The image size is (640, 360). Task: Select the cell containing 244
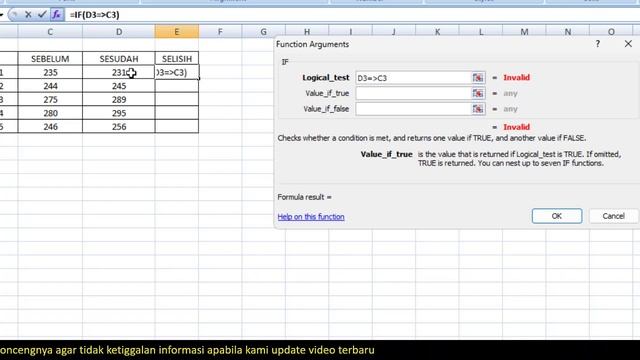tap(50, 86)
